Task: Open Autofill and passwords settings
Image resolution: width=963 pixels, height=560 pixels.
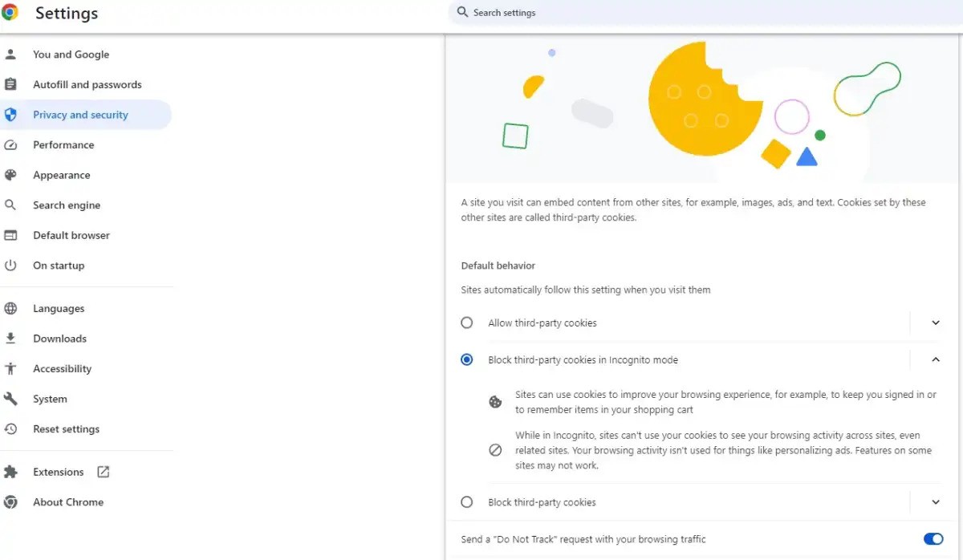Action: [x=86, y=84]
